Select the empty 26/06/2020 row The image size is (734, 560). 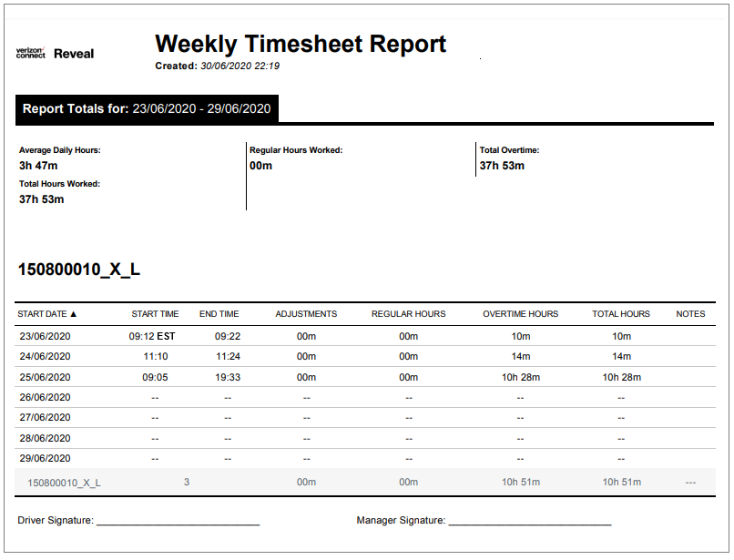coord(46,397)
